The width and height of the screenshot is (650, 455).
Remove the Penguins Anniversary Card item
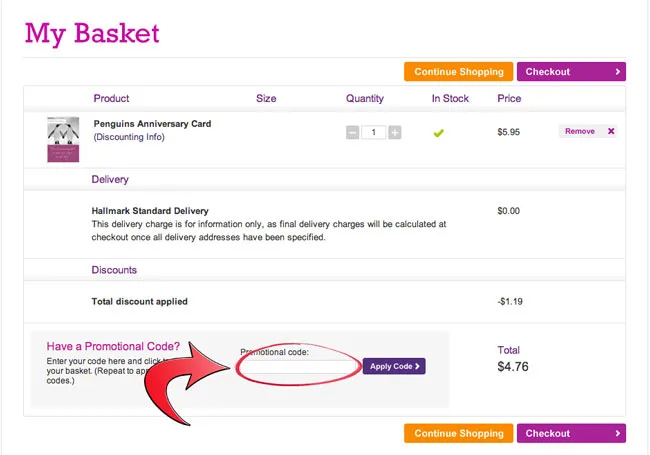pyautogui.click(x=580, y=131)
